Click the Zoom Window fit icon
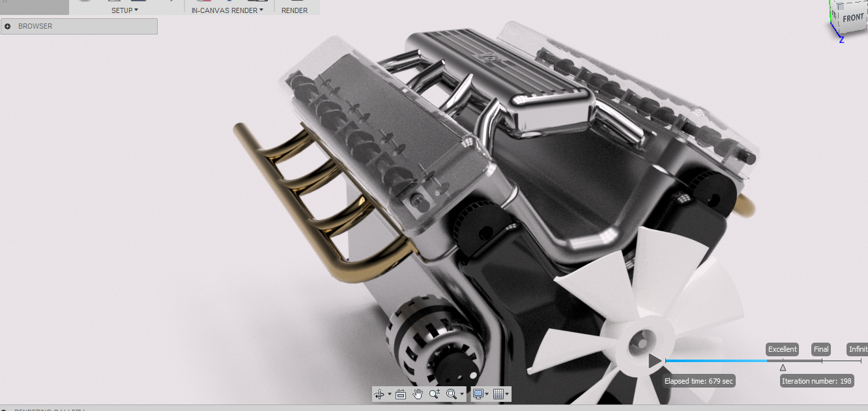Image resolution: width=868 pixels, height=411 pixels. point(452,394)
